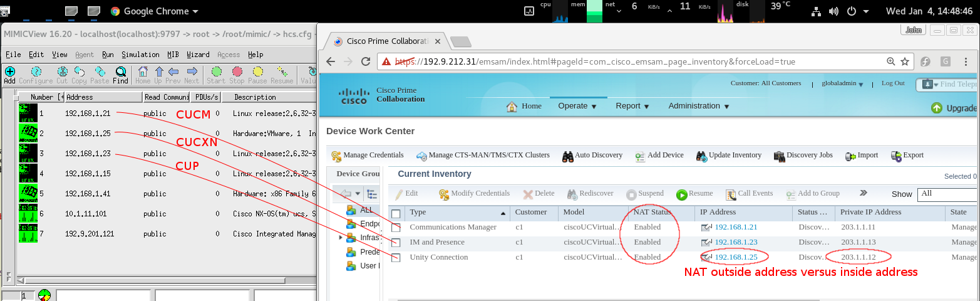This screenshot has height=301, width=980.
Task: Open the Run menu in MIMICView
Action: coord(108,55)
